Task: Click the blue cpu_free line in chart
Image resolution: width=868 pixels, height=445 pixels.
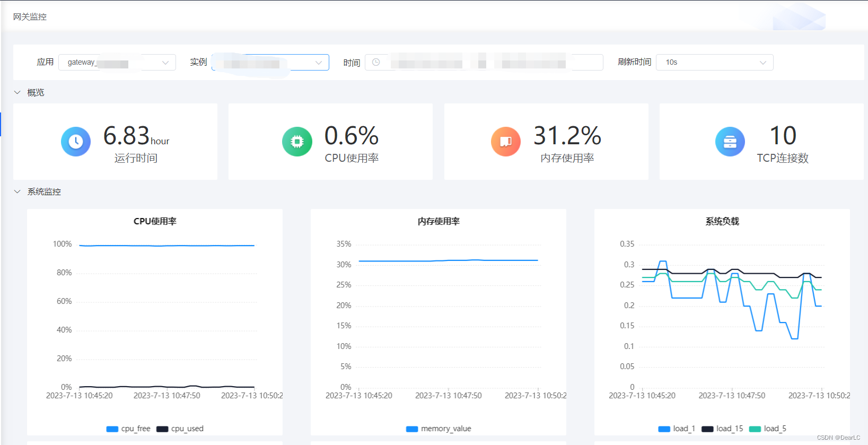Action: click(x=166, y=246)
